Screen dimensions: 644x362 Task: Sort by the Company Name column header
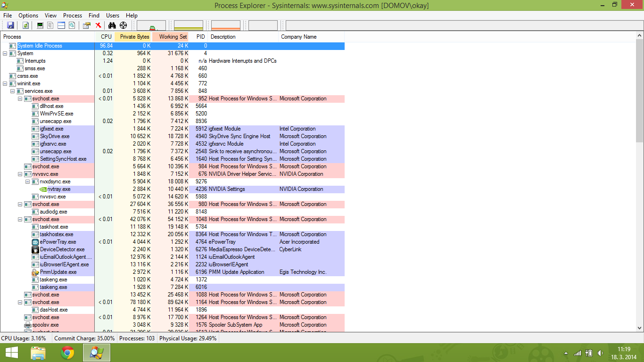[312, 37]
